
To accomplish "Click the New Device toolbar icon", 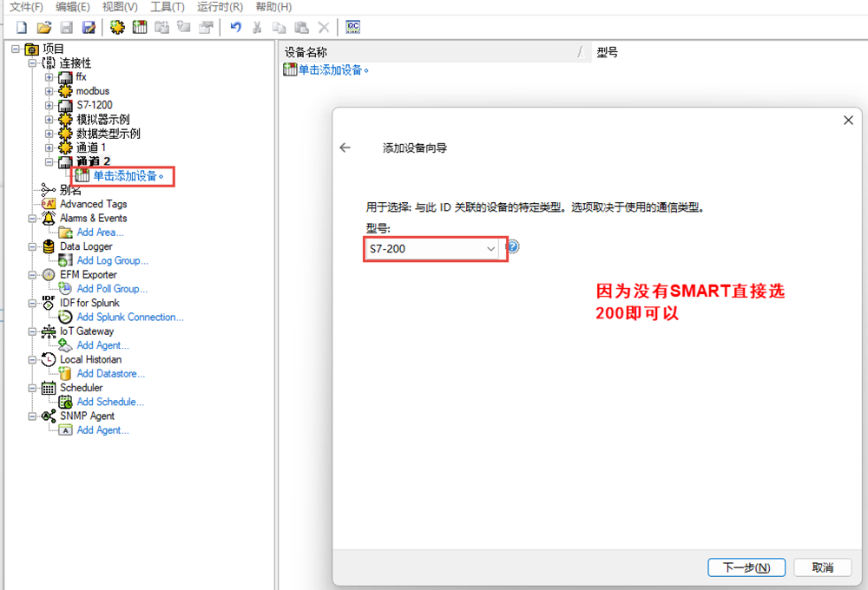I will pos(140,28).
